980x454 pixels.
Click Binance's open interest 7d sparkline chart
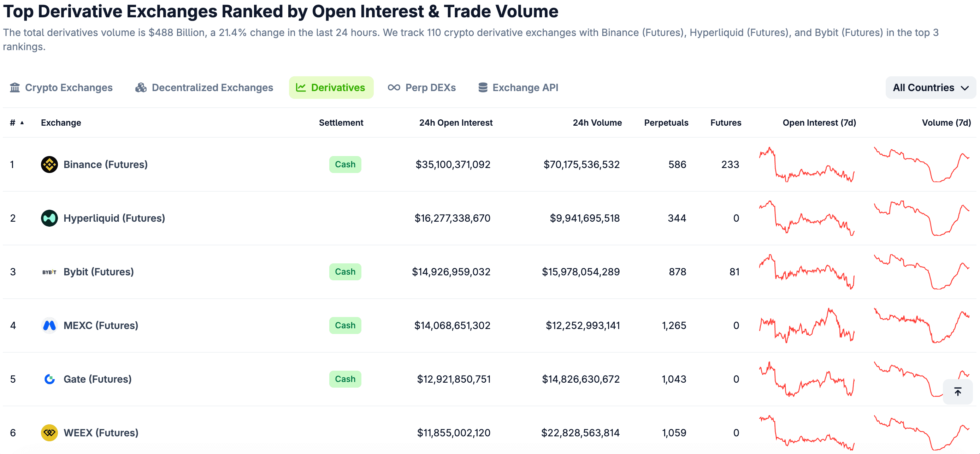coord(807,164)
